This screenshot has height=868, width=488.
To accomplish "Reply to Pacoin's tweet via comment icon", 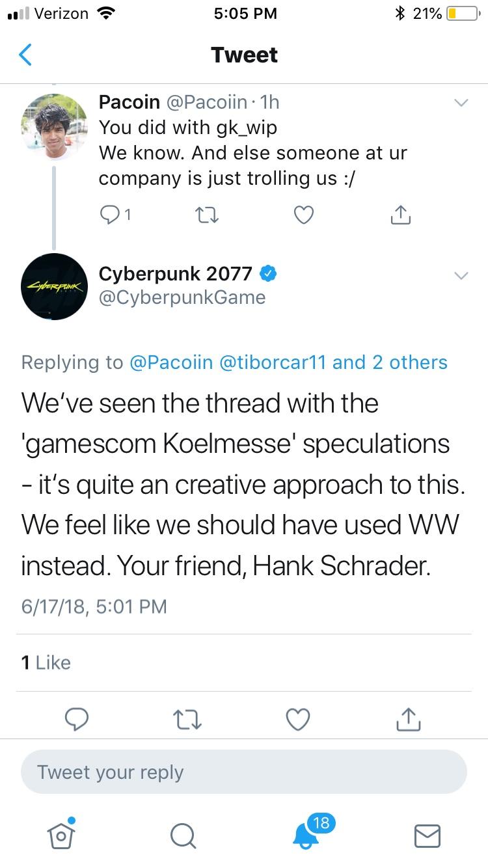I will coord(111,215).
